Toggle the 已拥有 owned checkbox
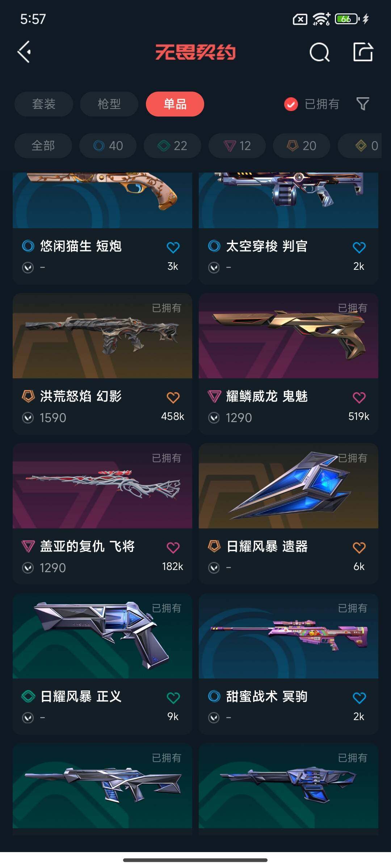Screen dimensions: 391x868 (x=291, y=104)
